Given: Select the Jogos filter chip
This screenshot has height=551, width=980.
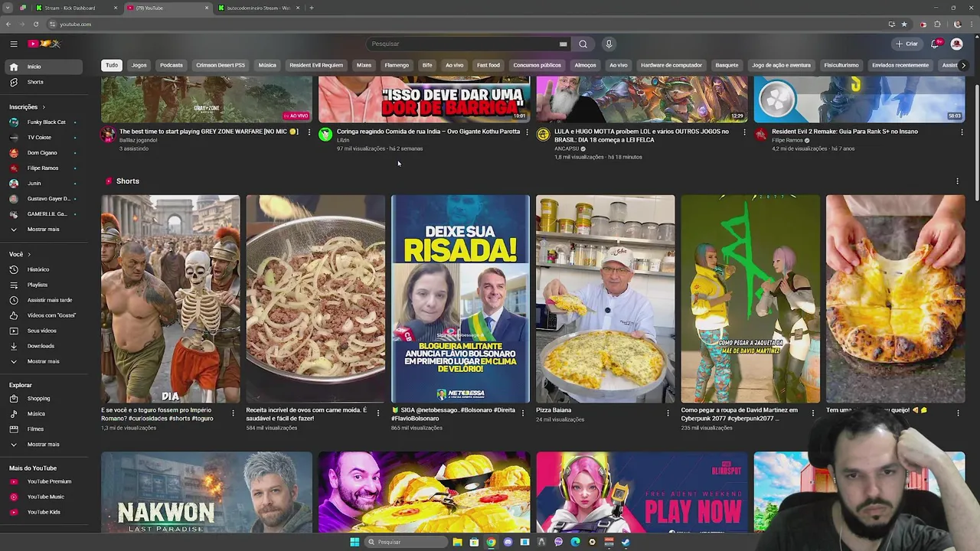Looking at the screenshot, I should [x=139, y=65].
